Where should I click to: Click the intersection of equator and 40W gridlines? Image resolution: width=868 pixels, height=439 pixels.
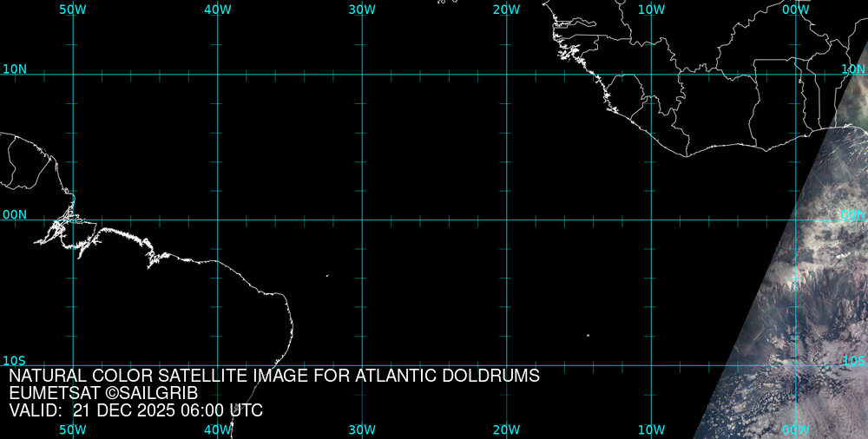click(217, 219)
